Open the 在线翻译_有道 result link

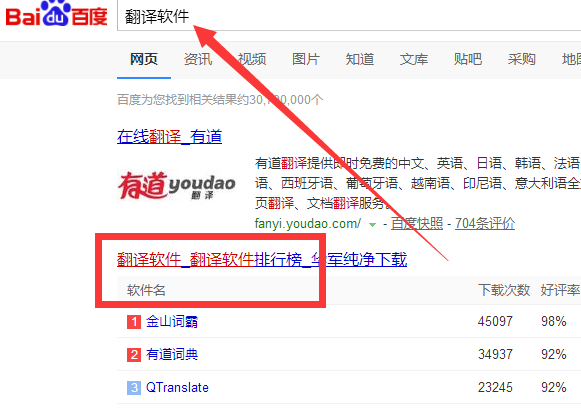click(169, 137)
